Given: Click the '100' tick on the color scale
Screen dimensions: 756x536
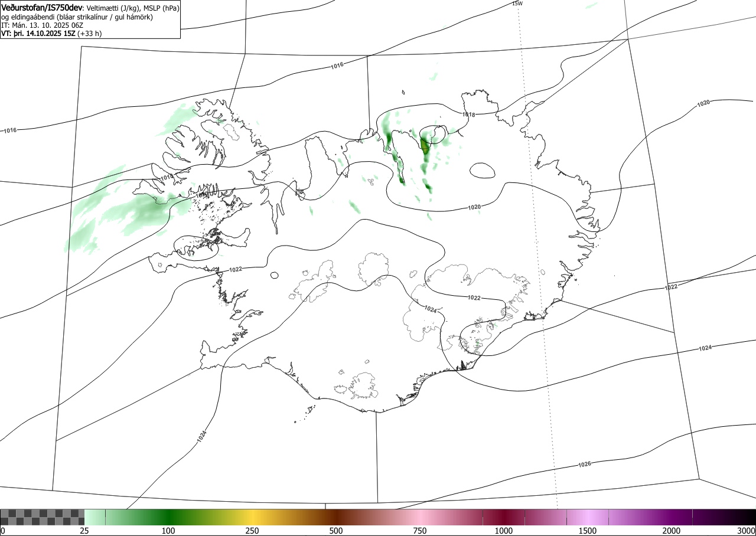Looking at the screenshot, I should click(x=168, y=531).
